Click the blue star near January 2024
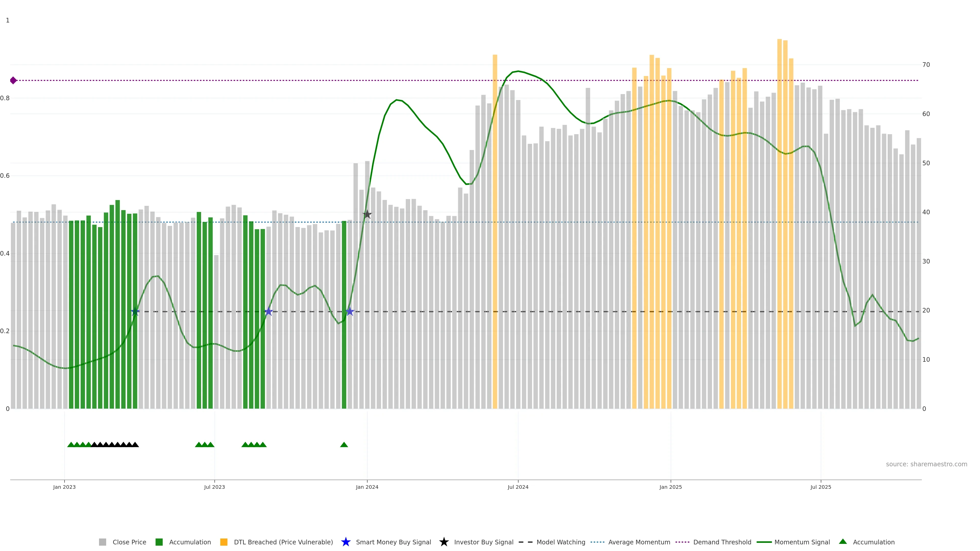980x551 pixels. [x=350, y=311]
